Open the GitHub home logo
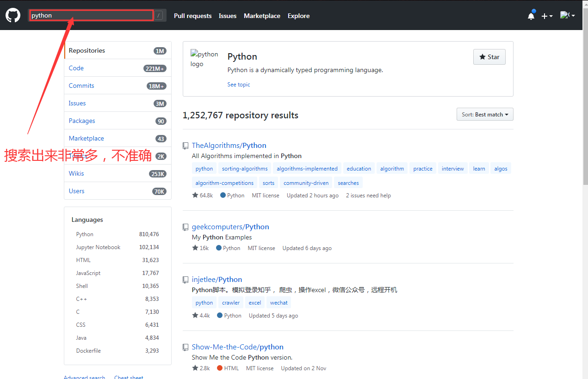This screenshot has height=379, width=588. click(13, 15)
